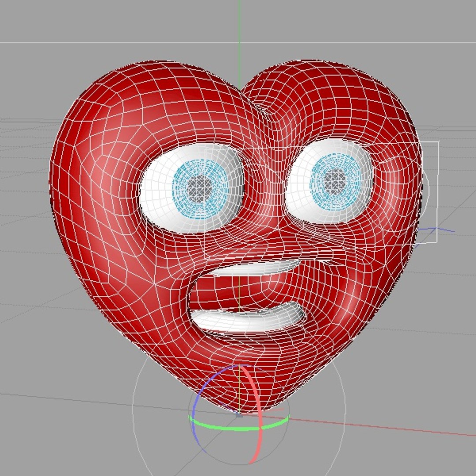Select the right eye's gray pupil

[335, 181]
